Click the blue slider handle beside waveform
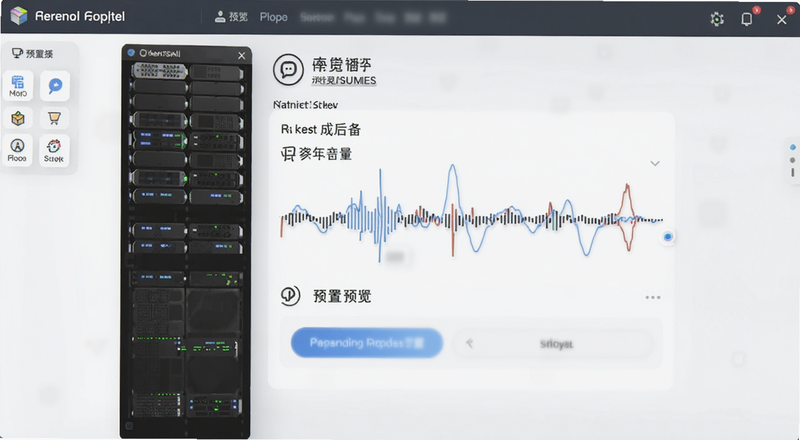The width and height of the screenshot is (800, 440). coord(668,237)
